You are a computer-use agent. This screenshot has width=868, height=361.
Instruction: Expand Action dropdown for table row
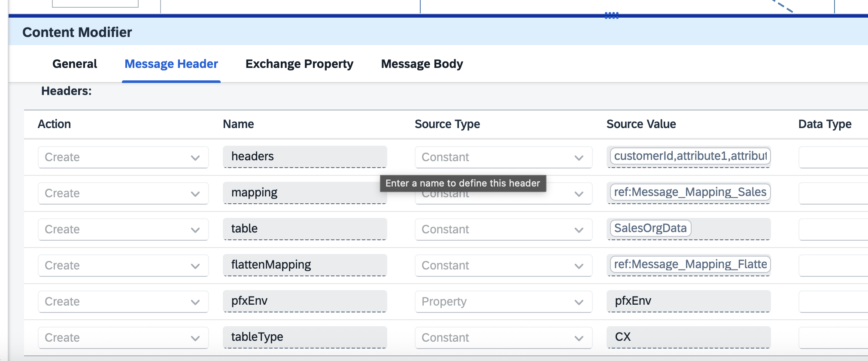click(123, 229)
